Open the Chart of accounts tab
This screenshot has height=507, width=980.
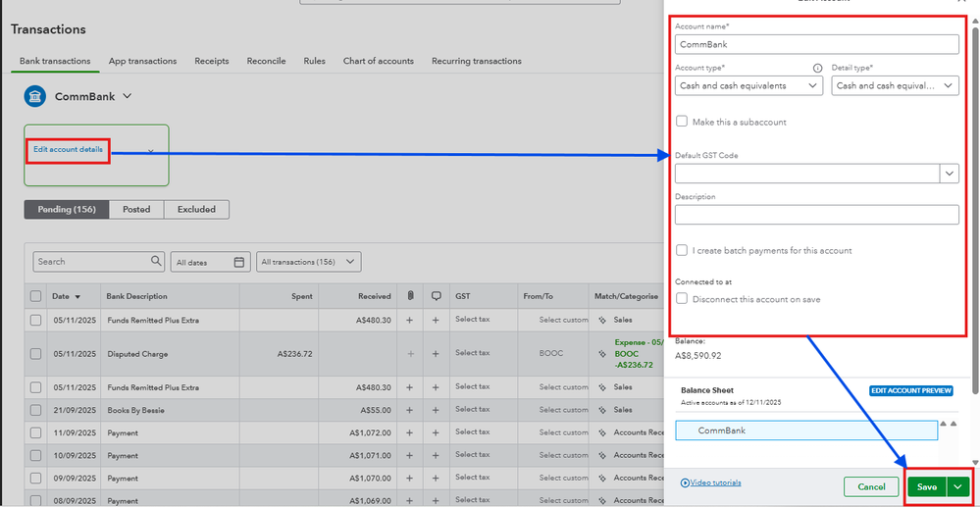coord(378,61)
